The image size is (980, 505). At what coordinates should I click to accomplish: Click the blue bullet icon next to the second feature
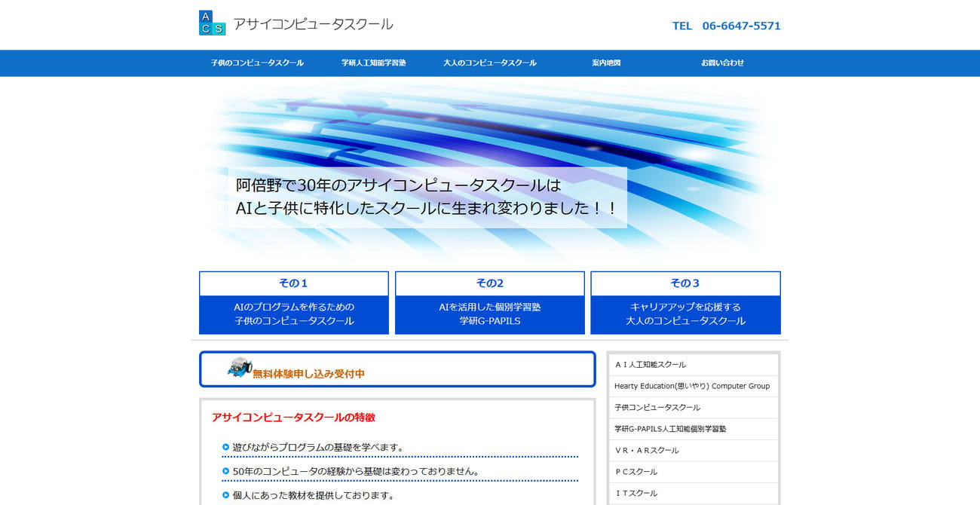pos(224,471)
